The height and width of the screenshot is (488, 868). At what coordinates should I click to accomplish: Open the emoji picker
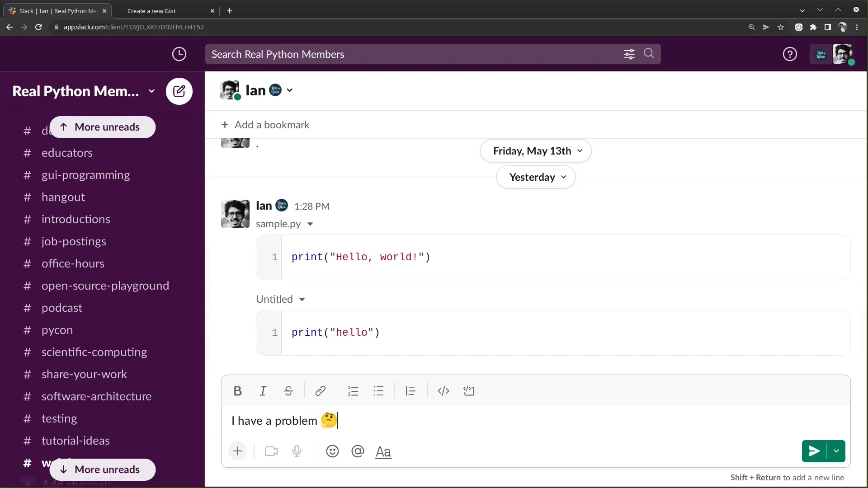tap(332, 451)
